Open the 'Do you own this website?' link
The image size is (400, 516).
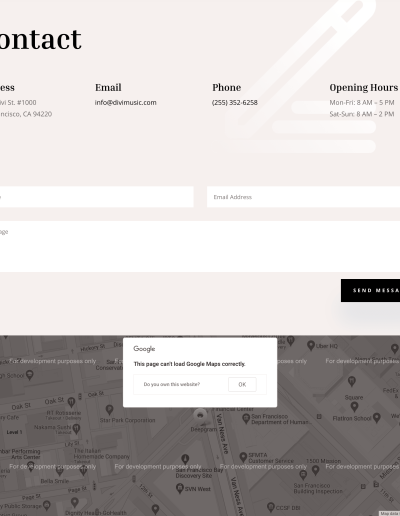point(172,384)
